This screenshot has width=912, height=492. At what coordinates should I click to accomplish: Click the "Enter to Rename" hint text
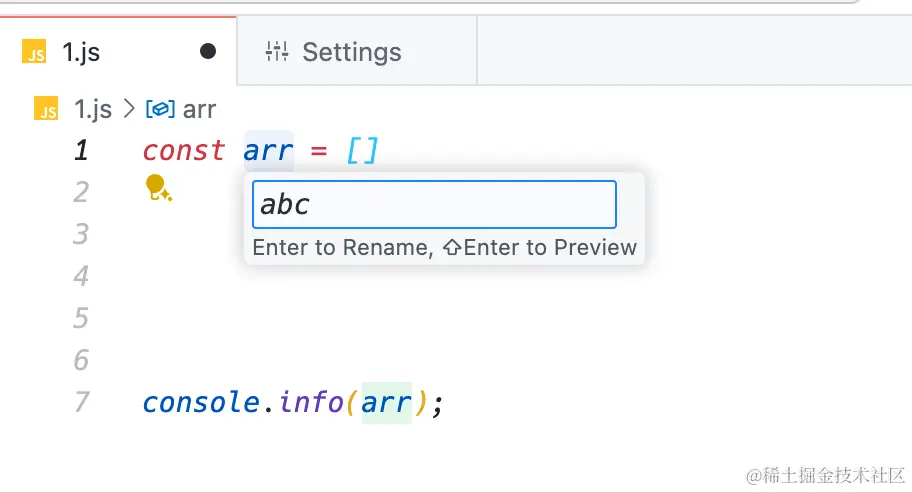pyautogui.click(x=342, y=247)
